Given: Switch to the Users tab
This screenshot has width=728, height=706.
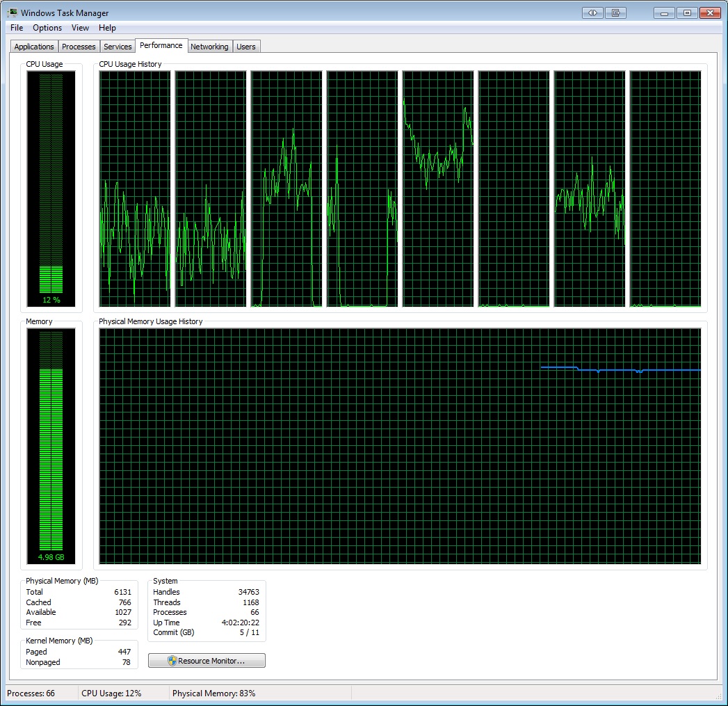Looking at the screenshot, I should 246,47.
